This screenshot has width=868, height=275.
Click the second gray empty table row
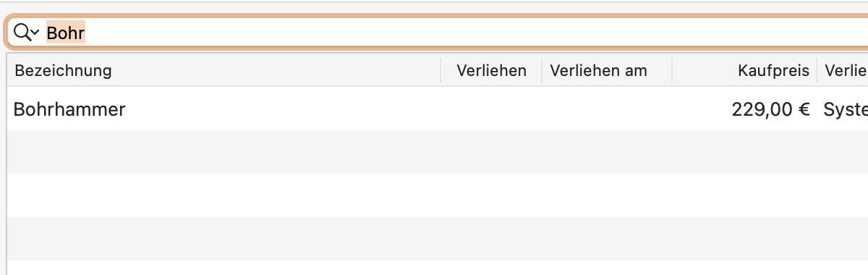438,239
